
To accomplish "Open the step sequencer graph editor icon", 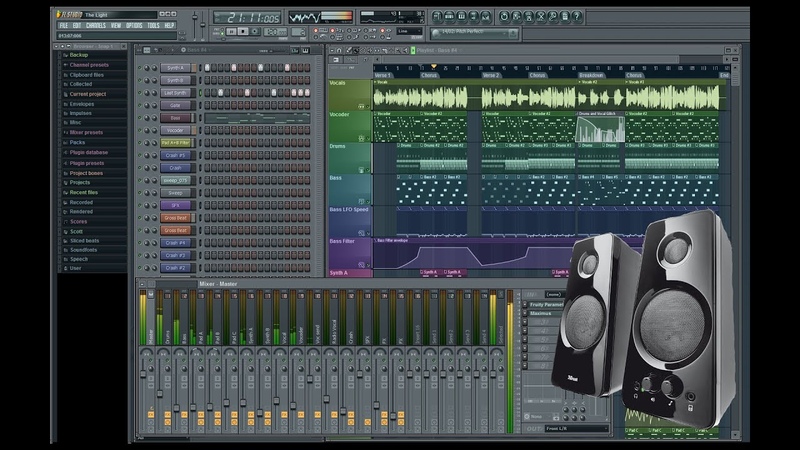I will pos(294,50).
